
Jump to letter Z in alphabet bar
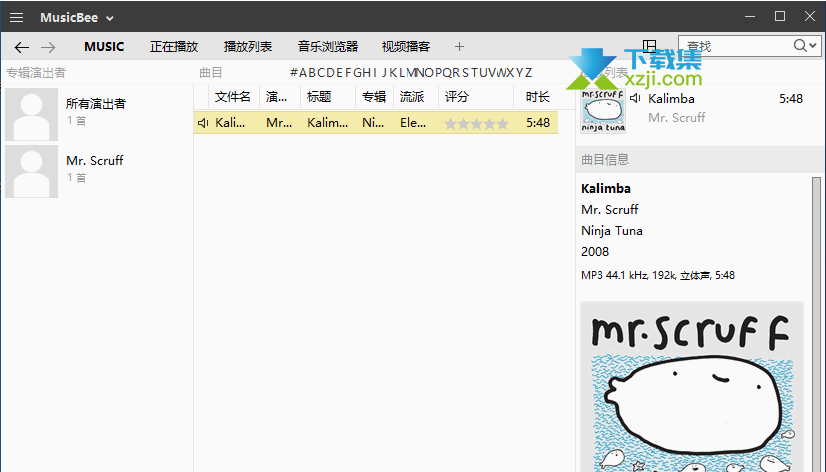528,73
